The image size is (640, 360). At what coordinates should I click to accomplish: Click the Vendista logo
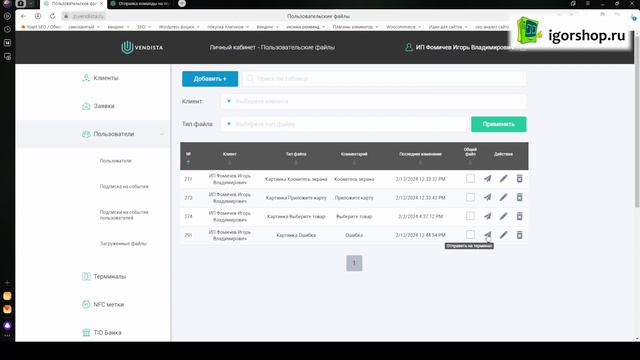pos(142,47)
